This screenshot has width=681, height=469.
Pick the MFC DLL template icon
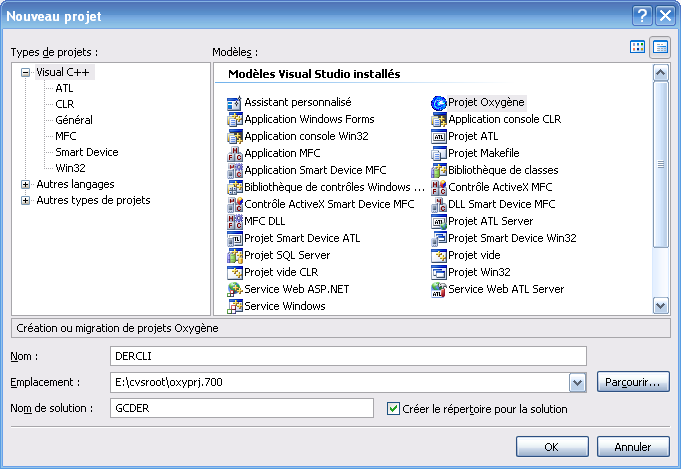tap(235, 221)
